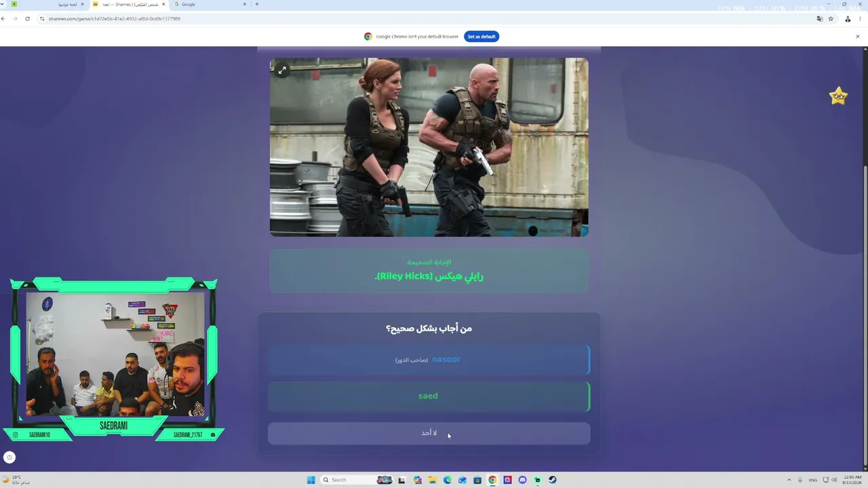Open the tab search dropdown arrow
This screenshot has width=868, height=488.
coord(3,4)
